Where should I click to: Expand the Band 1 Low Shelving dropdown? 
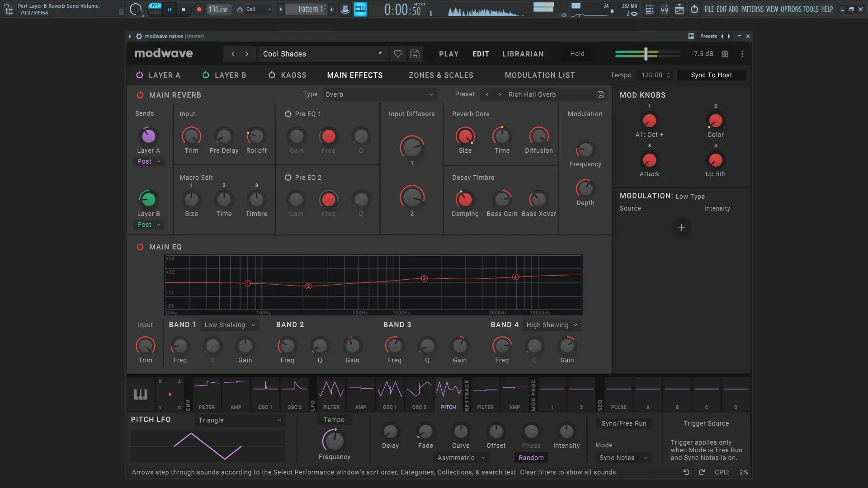click(x=230, y=325)
